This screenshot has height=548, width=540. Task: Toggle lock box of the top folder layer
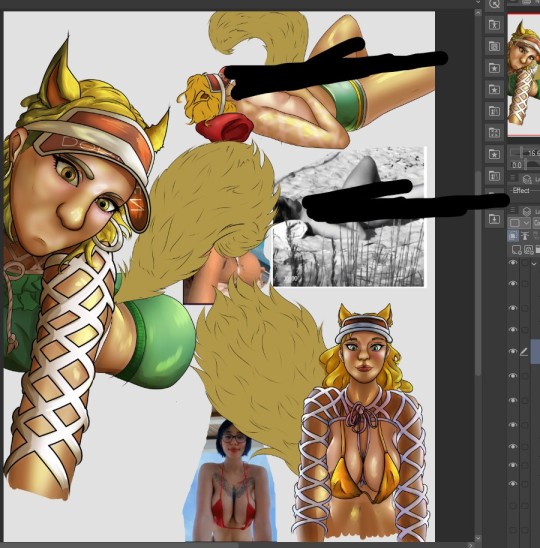525,263
